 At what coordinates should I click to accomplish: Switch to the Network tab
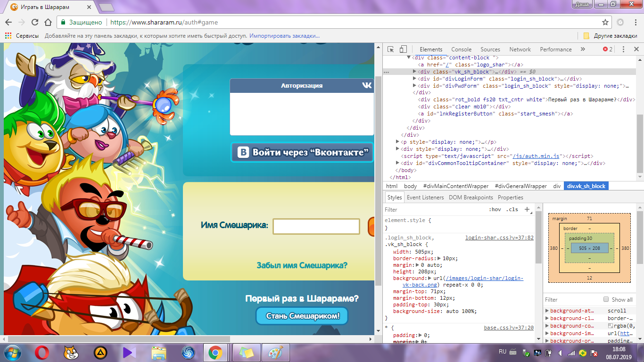520,49
